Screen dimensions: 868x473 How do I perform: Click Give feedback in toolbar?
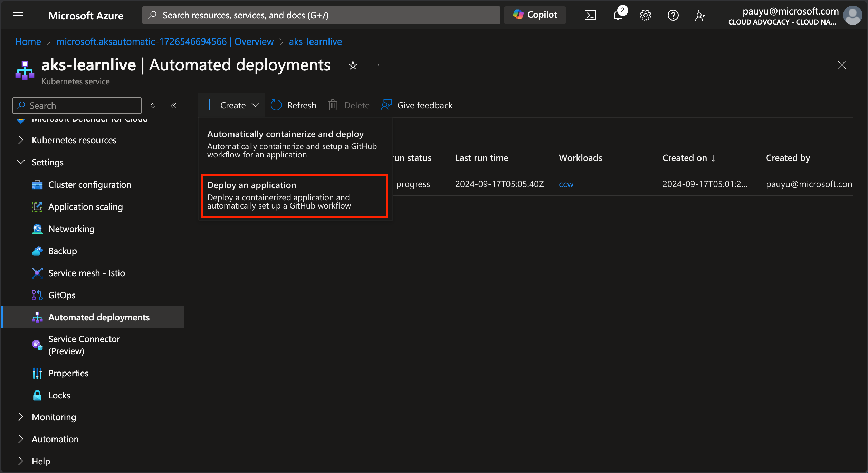[x=417, y=105]
